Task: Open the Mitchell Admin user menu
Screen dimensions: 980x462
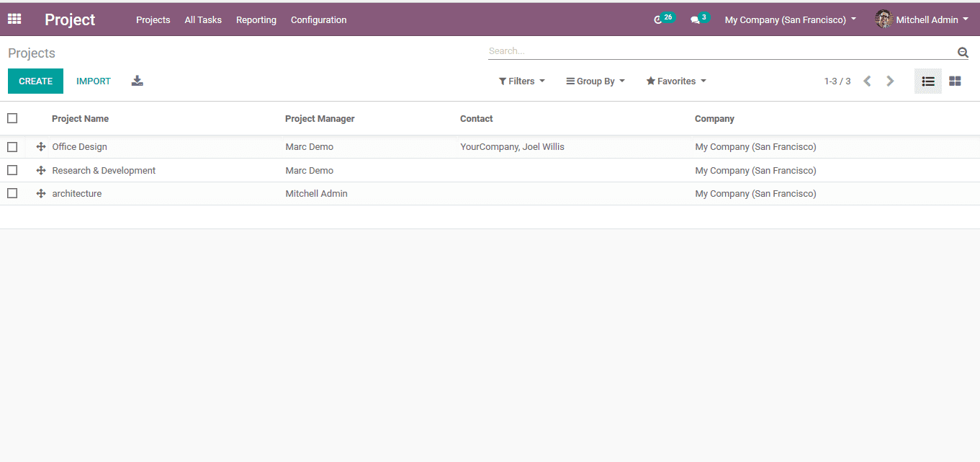Action: (922, 19)
